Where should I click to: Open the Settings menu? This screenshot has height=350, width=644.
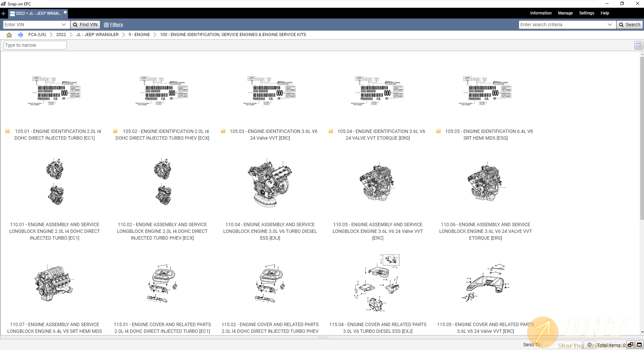click(586, 13)
